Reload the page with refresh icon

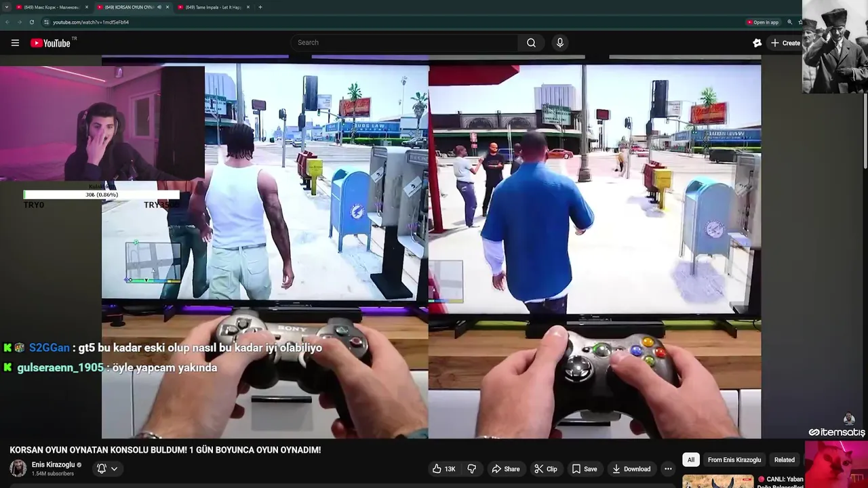coord(31,22)
